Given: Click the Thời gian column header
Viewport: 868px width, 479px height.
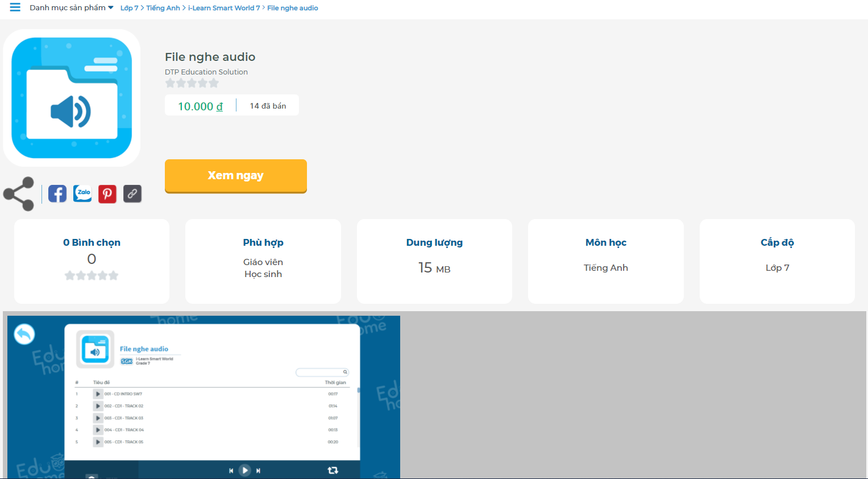Looking at the screenshot, I should [x=335, y=382].
